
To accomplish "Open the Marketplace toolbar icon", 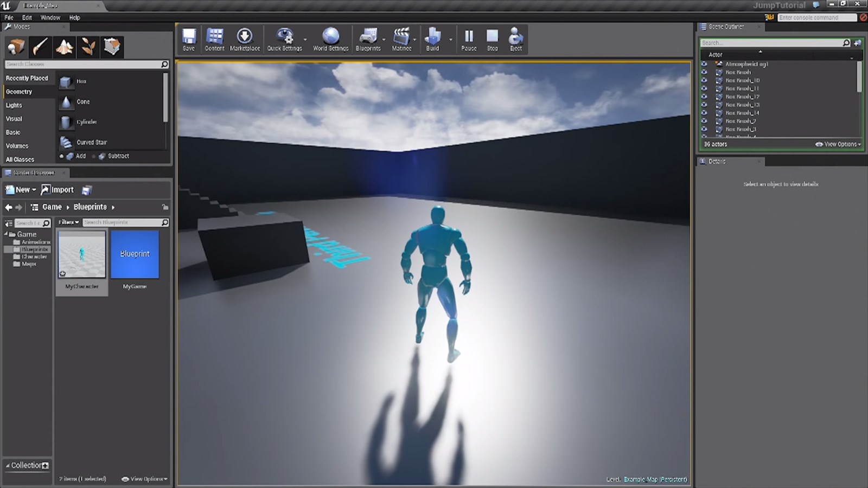I will (x=245, y=40).
